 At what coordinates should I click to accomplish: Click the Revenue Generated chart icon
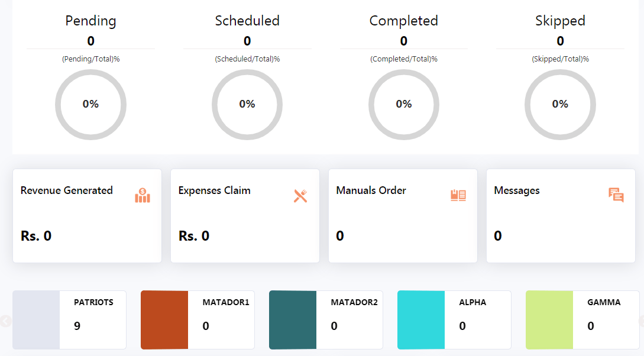tap(143, 195)
